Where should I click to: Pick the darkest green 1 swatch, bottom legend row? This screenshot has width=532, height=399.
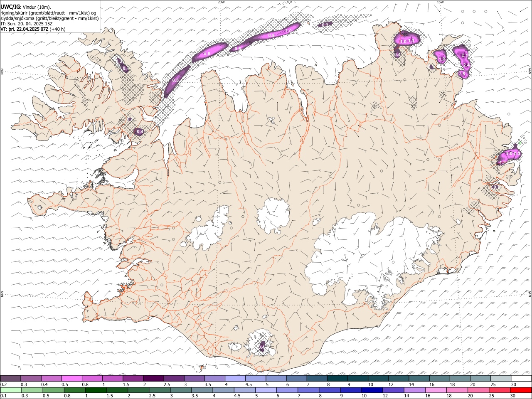pyautogui.click(x=96, y=390)
